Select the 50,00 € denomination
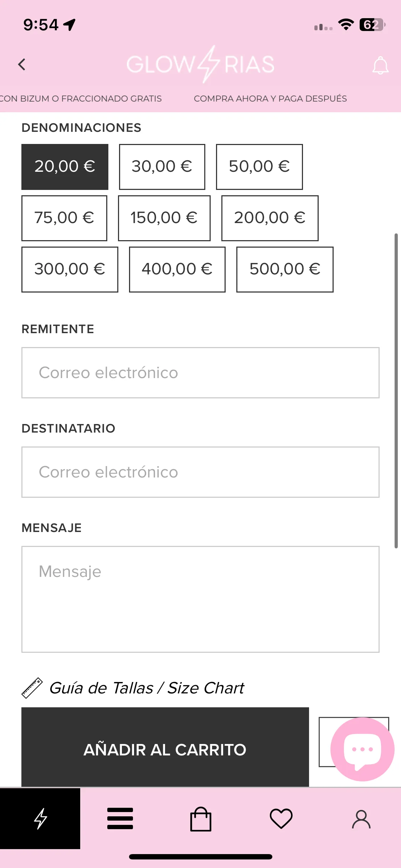The image size is (401, 868). click(x=259, y=167)
